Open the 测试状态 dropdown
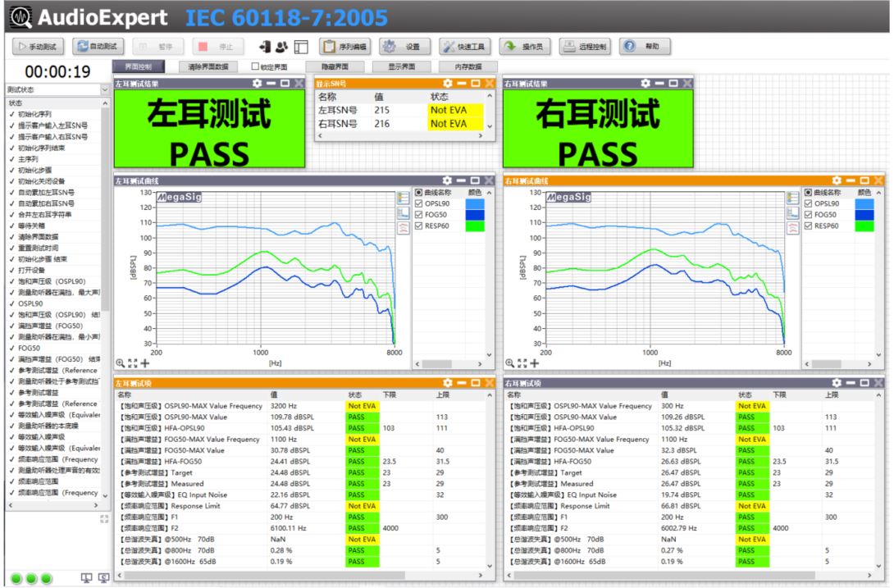The image size is (894, 588). [104, 89]
